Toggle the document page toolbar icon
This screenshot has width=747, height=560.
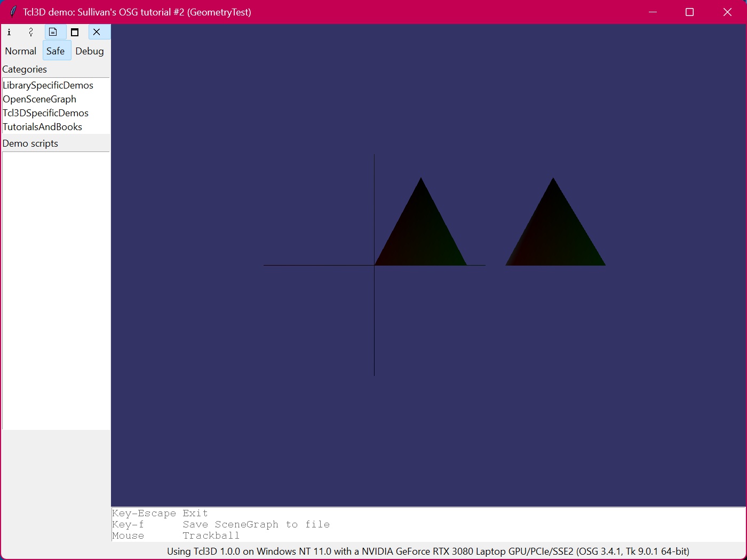click(x=53, y=32)
